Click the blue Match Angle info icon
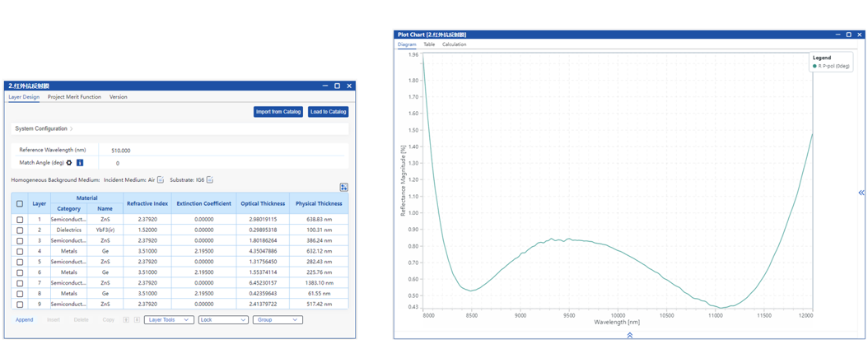 click(x=80, y=163)
